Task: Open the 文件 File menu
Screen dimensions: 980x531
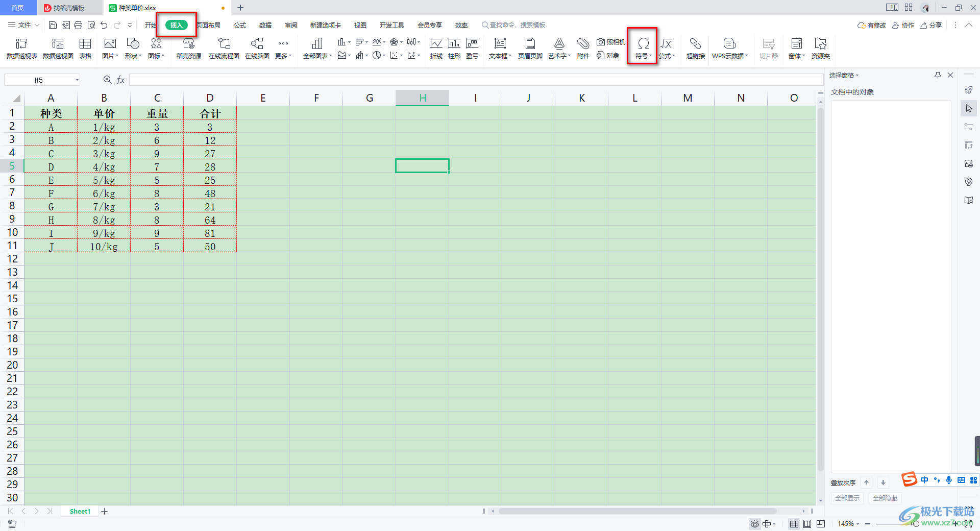Action: (x=23, y=25)
